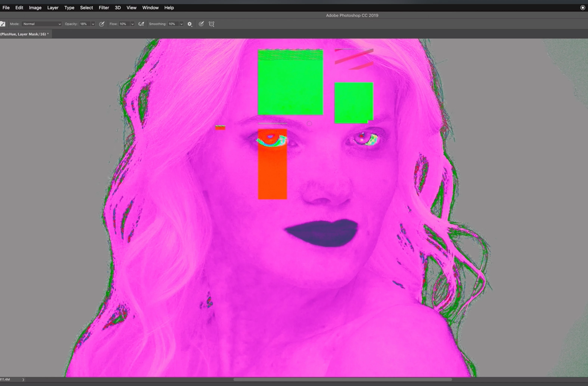
Task: Open symmetry paint butterfly options
Action: point(211,24)
